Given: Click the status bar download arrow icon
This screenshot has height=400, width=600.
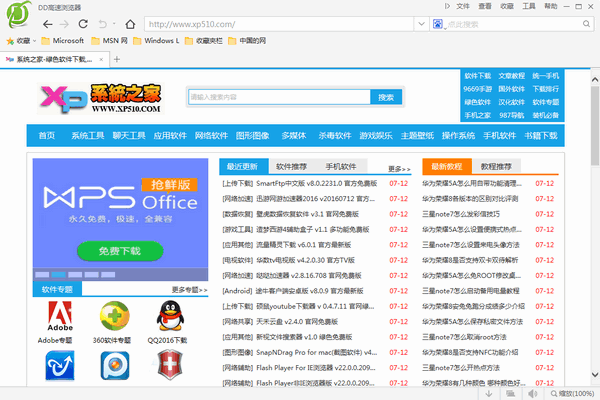Looking at the screenshot, I should point(489,393).
